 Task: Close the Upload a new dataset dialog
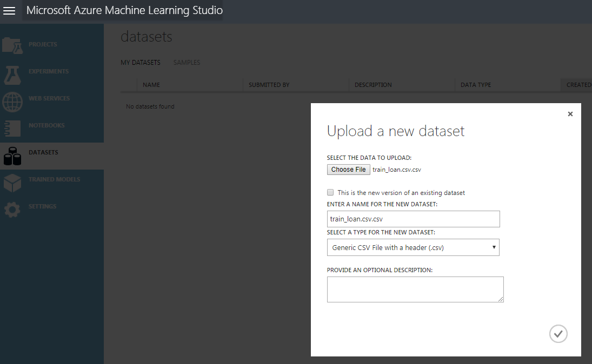[x=570, y=114]
